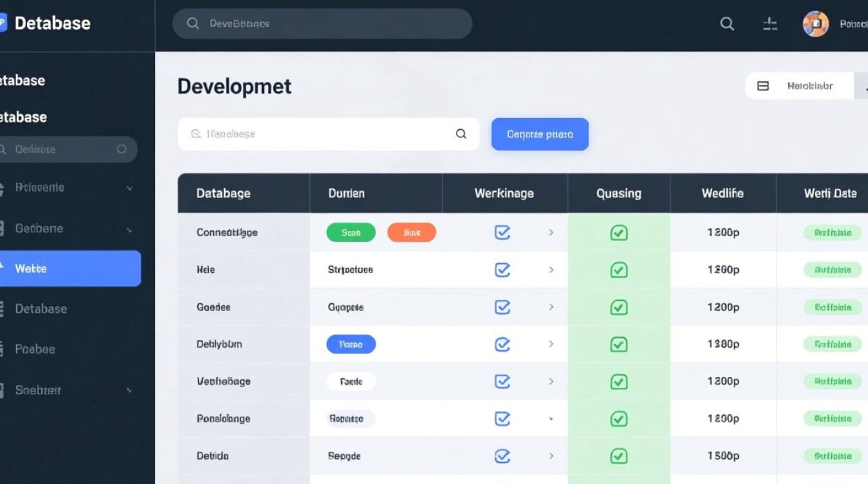Click the search magnifier icon in top bar
The image size is (868, 484).
[727, 24]
